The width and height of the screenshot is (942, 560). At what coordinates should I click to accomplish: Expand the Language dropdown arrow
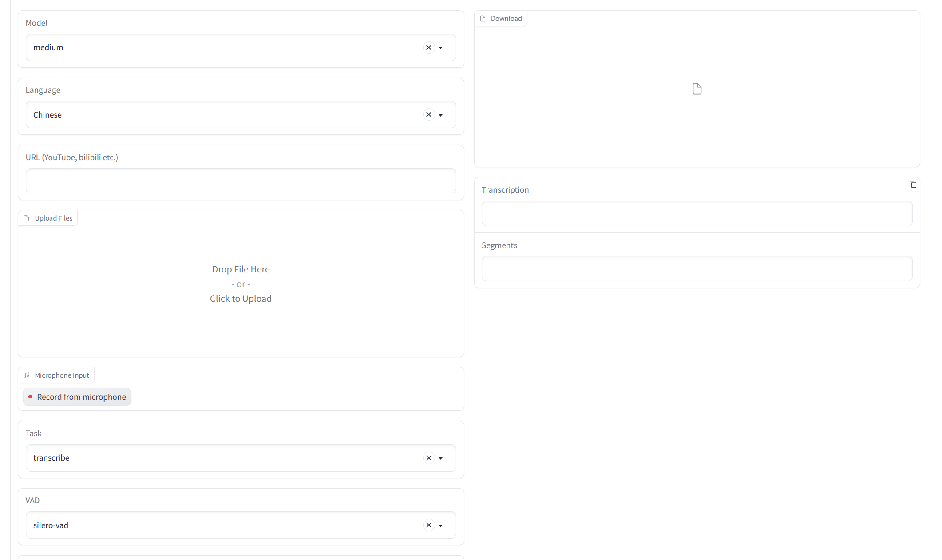click(x=441, y=115)
